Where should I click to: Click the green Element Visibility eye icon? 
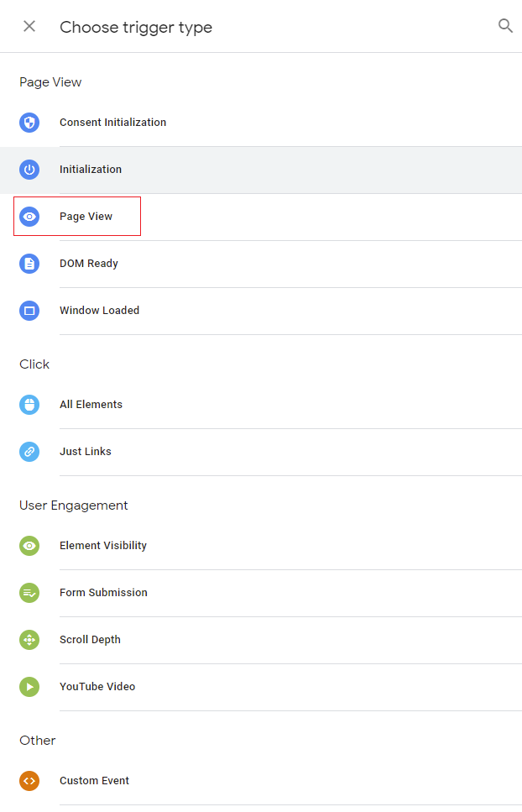(29, 546)
